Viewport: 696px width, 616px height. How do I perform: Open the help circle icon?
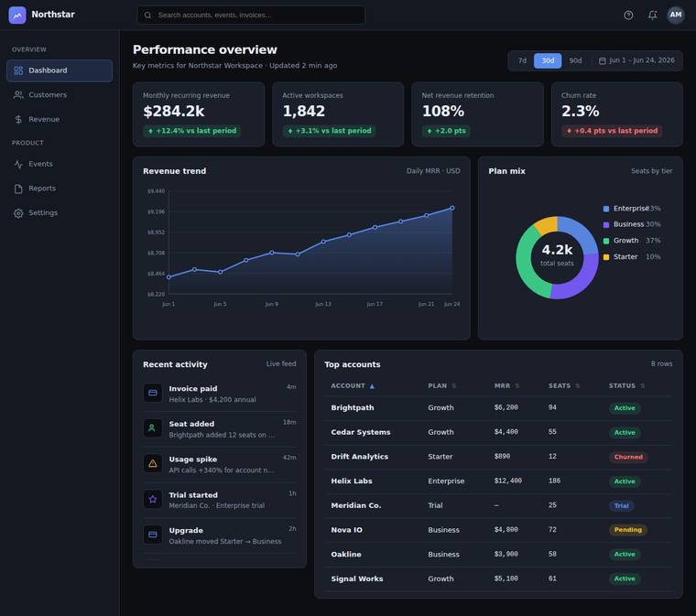point(628,15)
